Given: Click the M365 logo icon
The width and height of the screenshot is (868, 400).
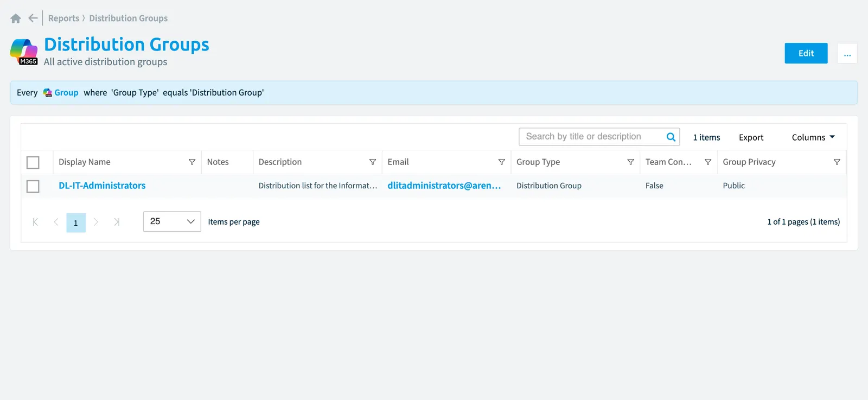Looking at the screenshot, I should (24, 52).
